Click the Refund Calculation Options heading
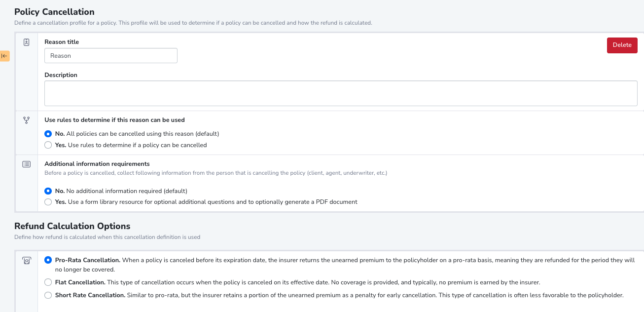644x312 pixels. [x=72, y=226]
